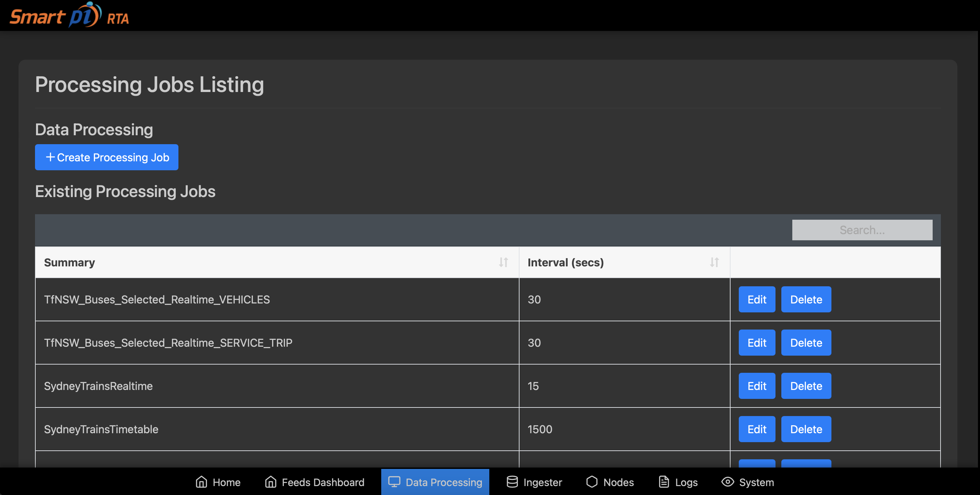Click the Data Processing monitor icon
This screenshot has height=495, width=980.
coord(394,482)
